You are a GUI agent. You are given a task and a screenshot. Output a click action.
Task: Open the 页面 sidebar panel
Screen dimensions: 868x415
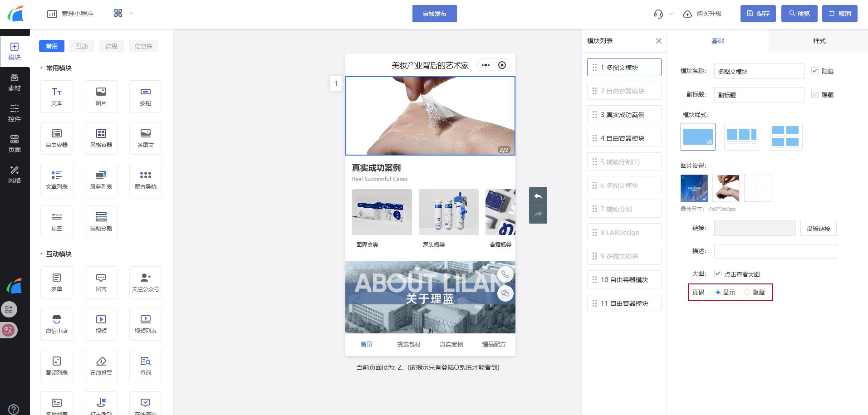(x=15, y=144)
